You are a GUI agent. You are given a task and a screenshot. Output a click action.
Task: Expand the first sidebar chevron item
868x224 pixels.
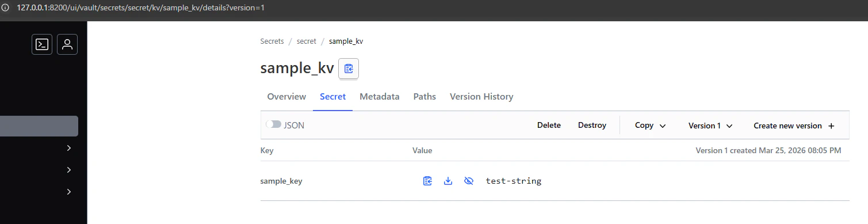(69, 148)
